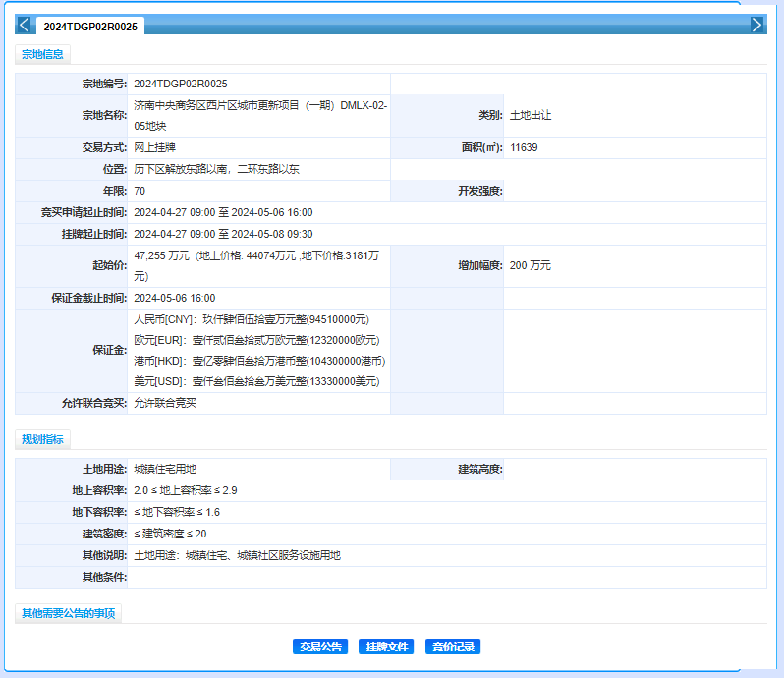Click the right arrow tab scroll icon
784x678 pixels.
[x=756, y=25]
